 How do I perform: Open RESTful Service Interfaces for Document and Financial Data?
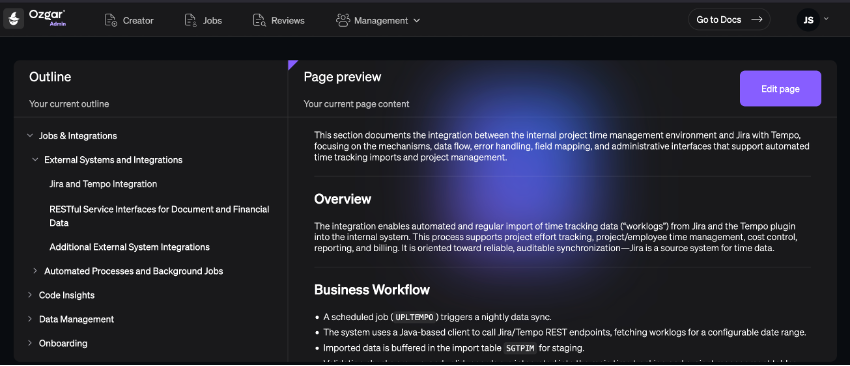pyautogui.click(x=159, y=216)
